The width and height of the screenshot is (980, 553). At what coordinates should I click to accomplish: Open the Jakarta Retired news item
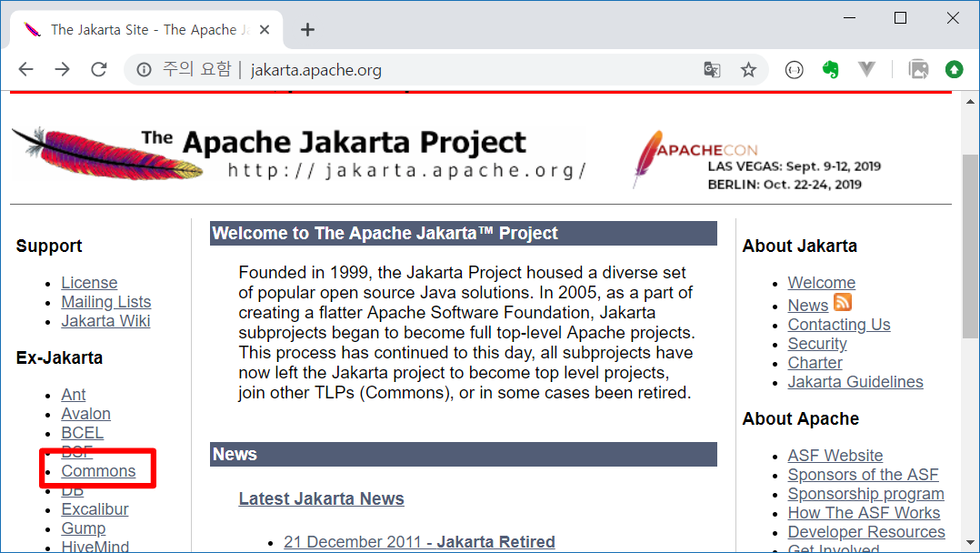[x=419, y=542]
